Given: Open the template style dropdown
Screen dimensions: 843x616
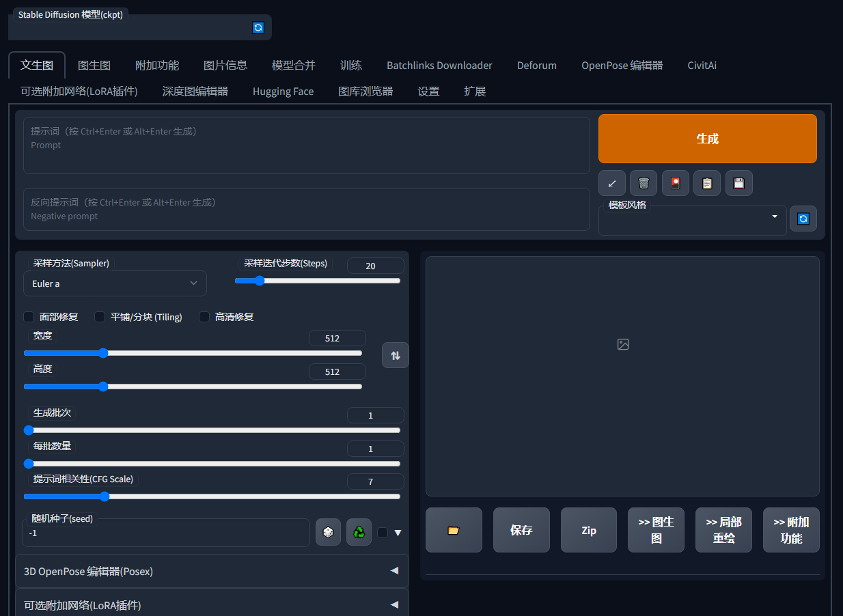Looking at the screenshot, I should click(693, 221).
